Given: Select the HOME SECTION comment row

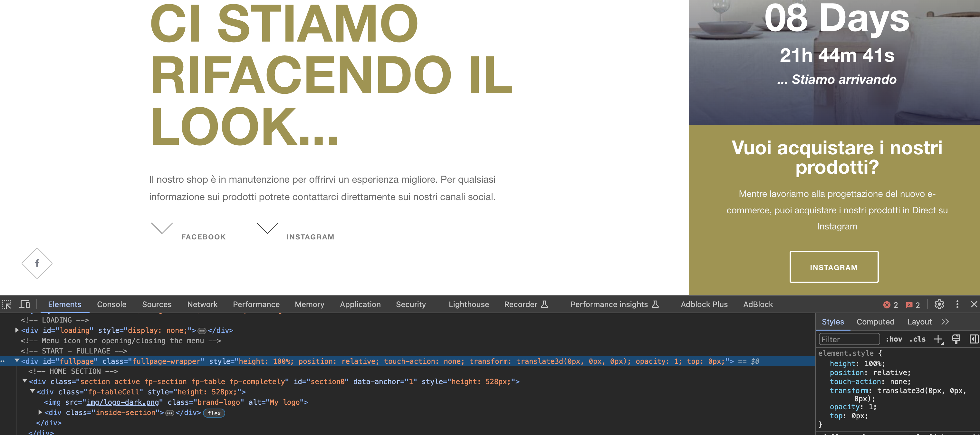Looking at the screenshot, I should click(x=73, y=371).
